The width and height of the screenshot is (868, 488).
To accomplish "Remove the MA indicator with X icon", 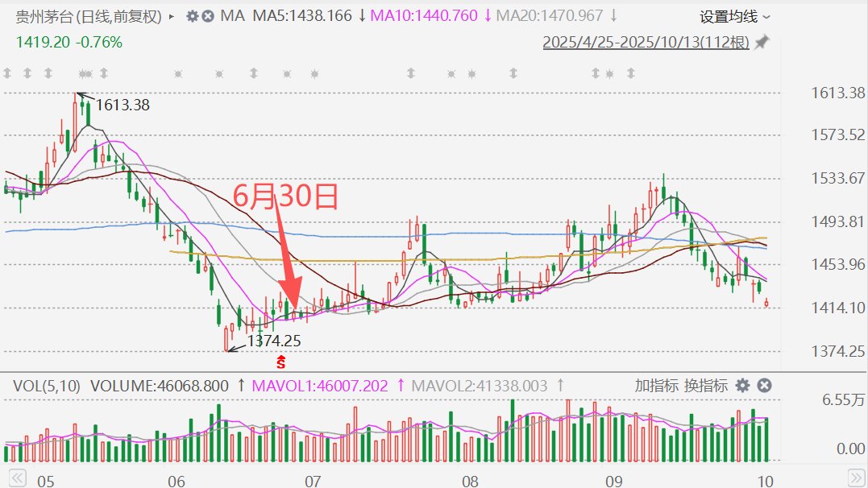I will coord(207,16).
